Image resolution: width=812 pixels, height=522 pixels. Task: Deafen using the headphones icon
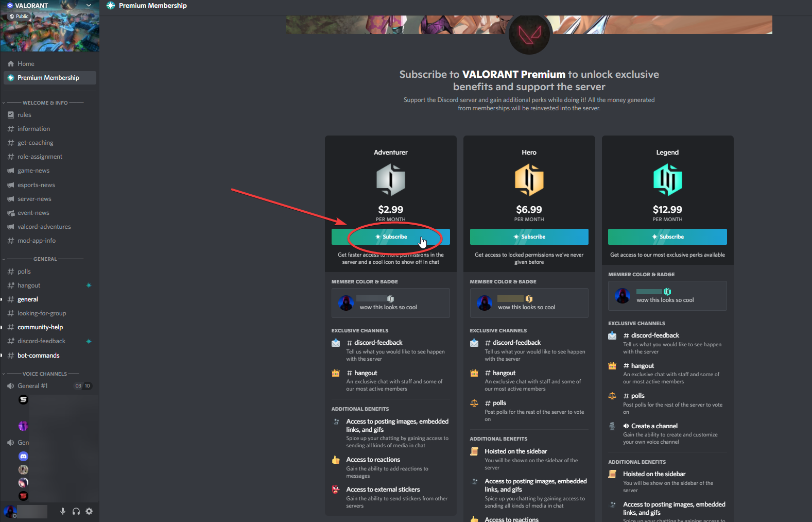point(76,511)
